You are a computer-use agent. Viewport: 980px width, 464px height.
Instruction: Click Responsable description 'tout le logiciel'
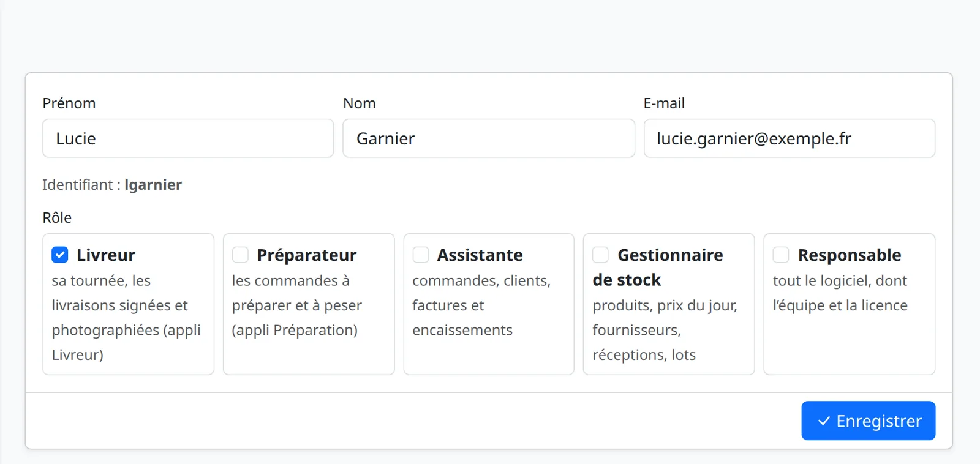(x=840, y=293)
